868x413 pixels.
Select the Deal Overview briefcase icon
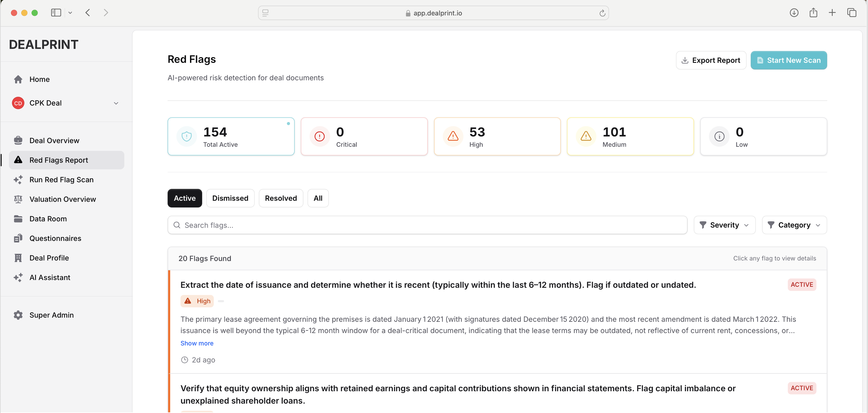pos(18,140)
